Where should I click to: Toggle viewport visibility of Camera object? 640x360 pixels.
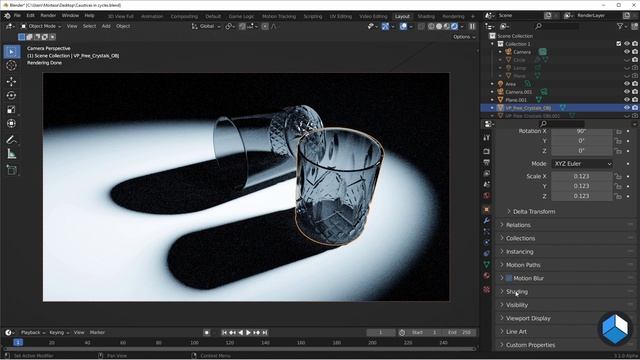tap(627, 52)
